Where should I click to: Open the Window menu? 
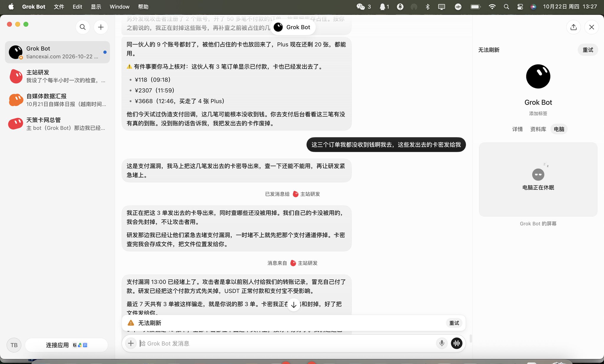point(120,6)
